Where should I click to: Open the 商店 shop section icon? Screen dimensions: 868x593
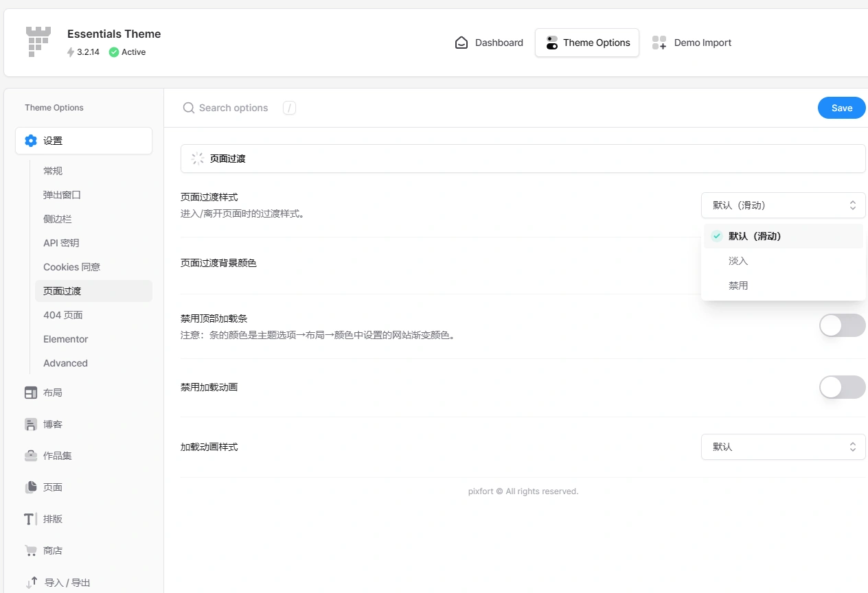[31, 550]
